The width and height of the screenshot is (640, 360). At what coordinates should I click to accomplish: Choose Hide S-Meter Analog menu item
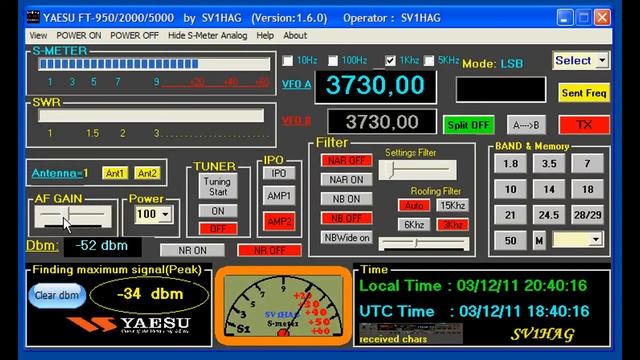(207, 36)
